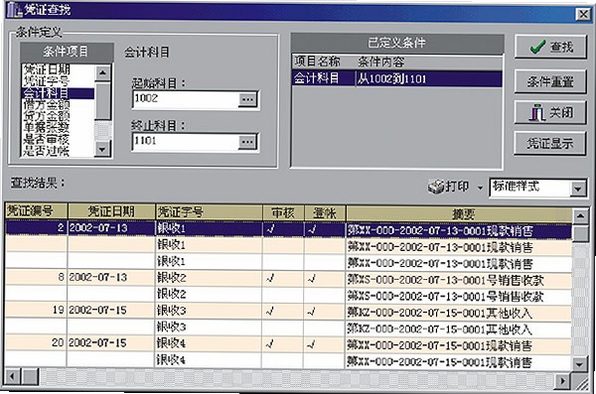Close the 凭证查找 dialog window
The width and height of the screenshot is (596, 394).
583,14
